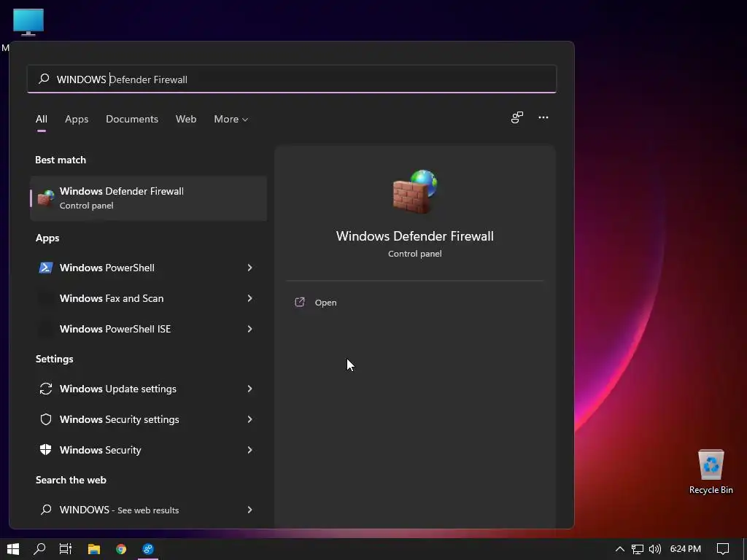The width and height of the screenshot is (747, 560).
Task: Switch to the All search tab
Action: coord(42,119)
